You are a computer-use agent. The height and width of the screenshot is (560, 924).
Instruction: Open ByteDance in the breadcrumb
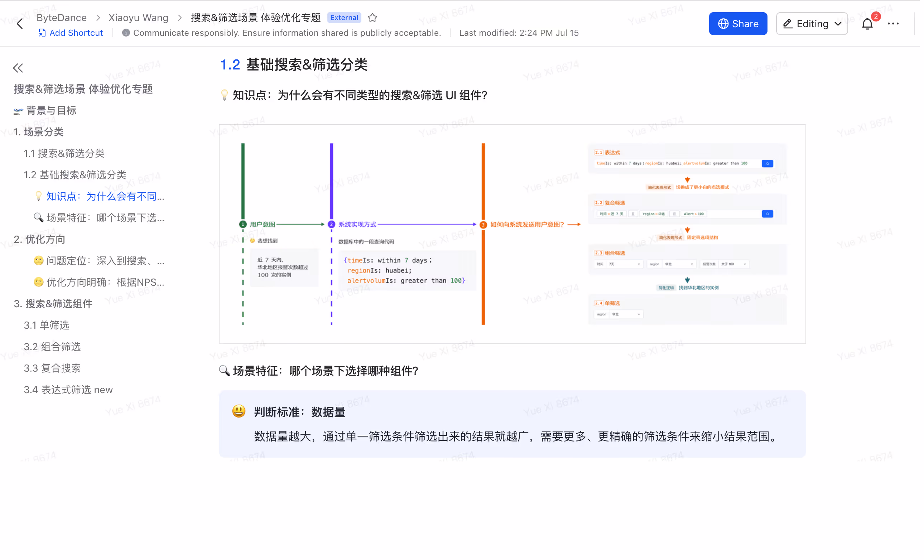[62, 18]
